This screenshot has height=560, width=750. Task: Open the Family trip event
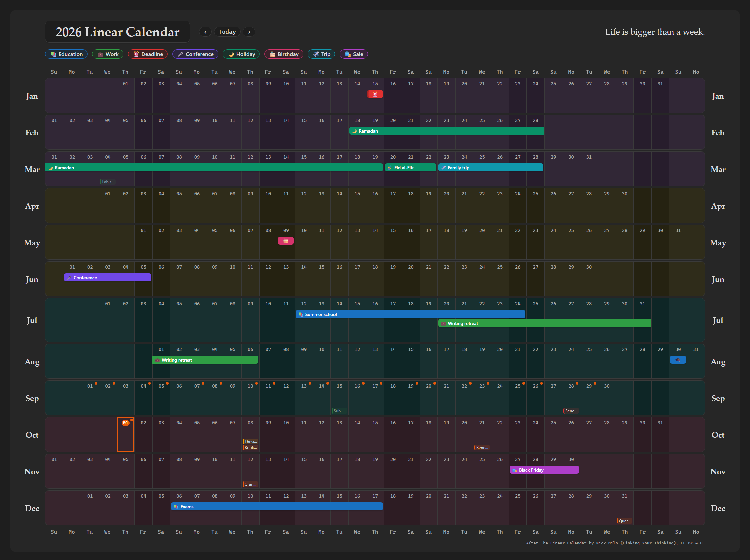pos(491,168)
